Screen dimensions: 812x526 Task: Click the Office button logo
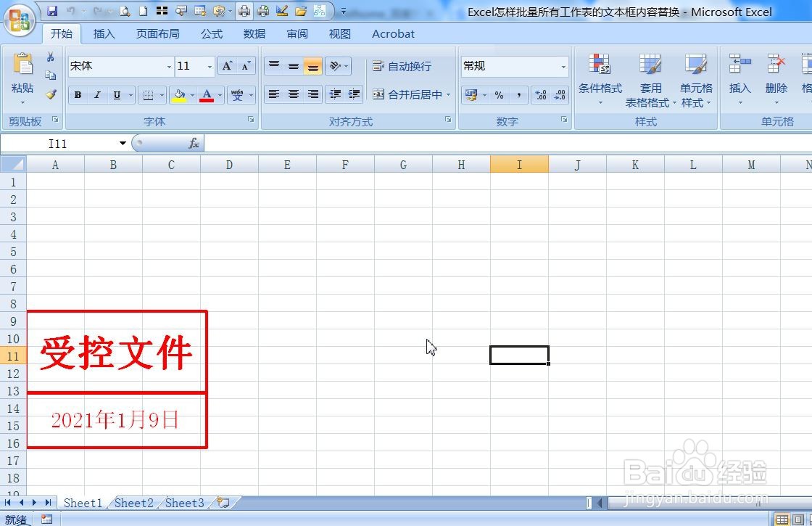tap(20, 21)
